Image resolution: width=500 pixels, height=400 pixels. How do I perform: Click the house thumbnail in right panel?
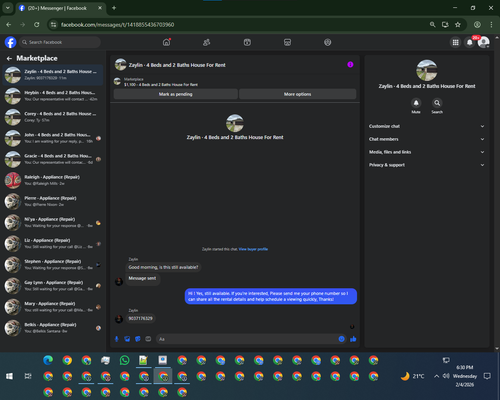(427, 70)
